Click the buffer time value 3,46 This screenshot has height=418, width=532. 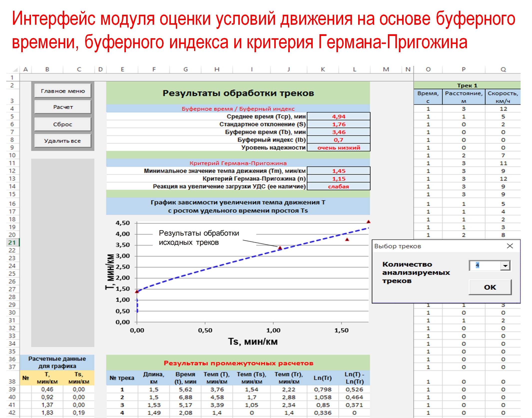point(338,132)
